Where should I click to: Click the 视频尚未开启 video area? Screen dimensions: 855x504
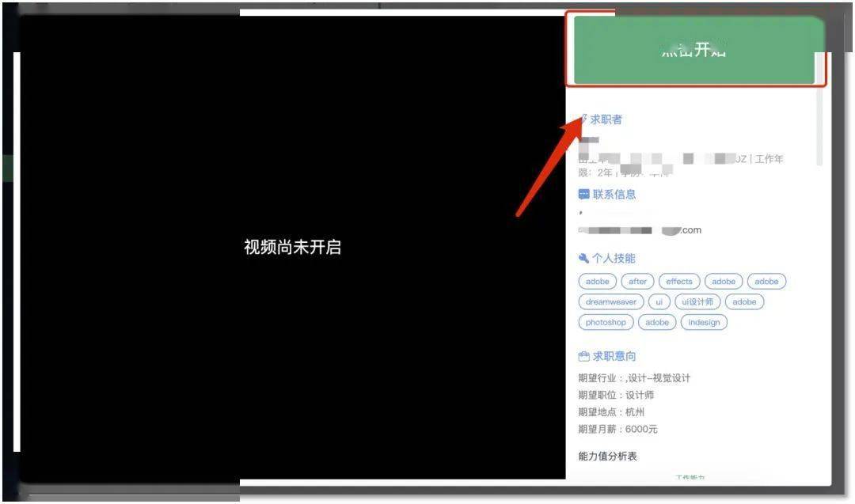tap(292, 247)
